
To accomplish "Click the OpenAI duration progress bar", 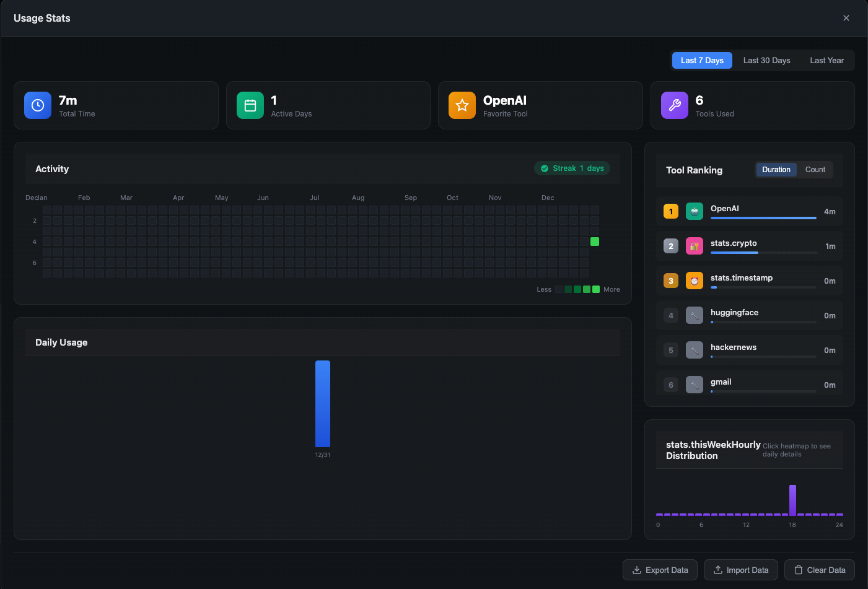I will click(763, 219).
